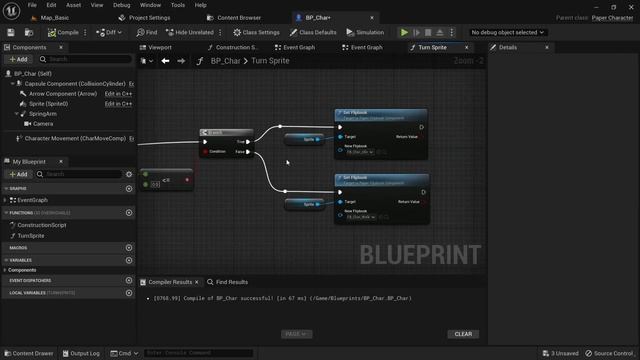Image resolution: width=640 pixels, height=360 pixels.
Task: Navigate back in graph history
Action: [x=165, y=61]
